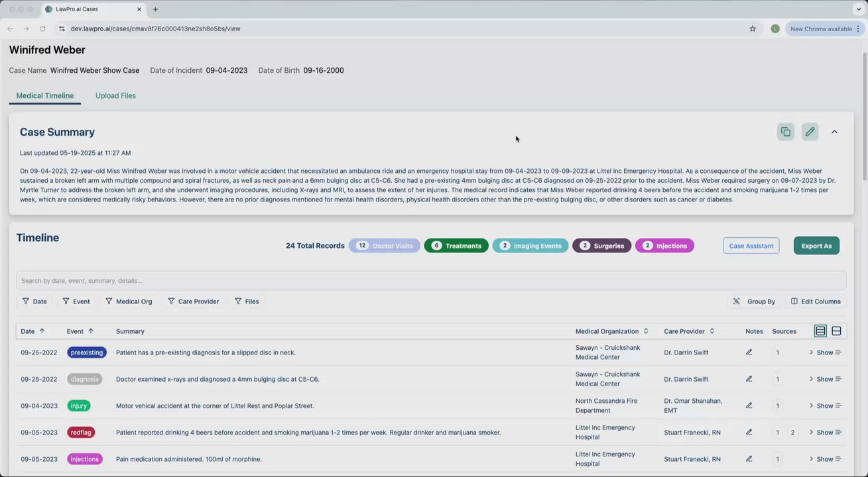Open the row menu icon for the injections row
Image resolution: width=868 pixels, height=477 pixels.
click(838, 459)
